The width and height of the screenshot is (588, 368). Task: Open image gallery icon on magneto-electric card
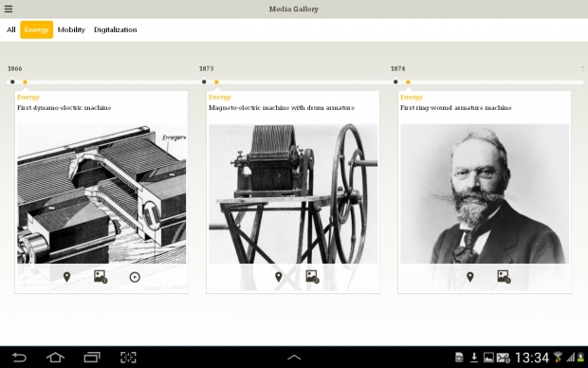tap(312, 277)
